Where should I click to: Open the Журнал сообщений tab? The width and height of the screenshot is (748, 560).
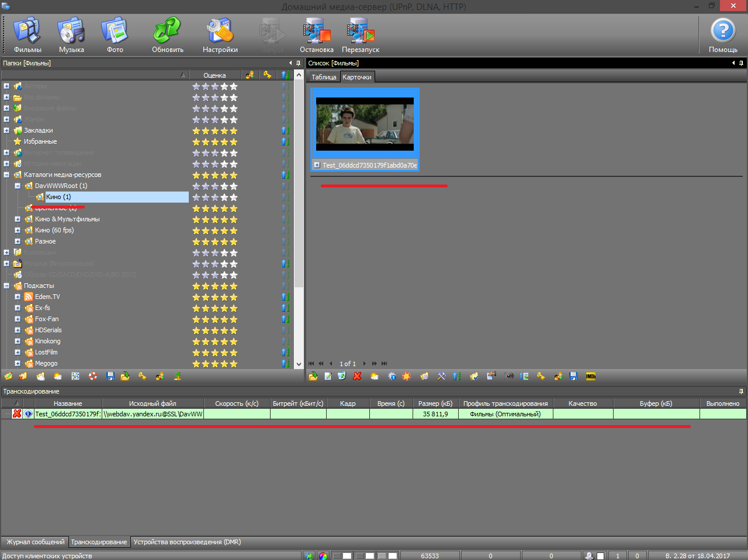tap(35, 542)
